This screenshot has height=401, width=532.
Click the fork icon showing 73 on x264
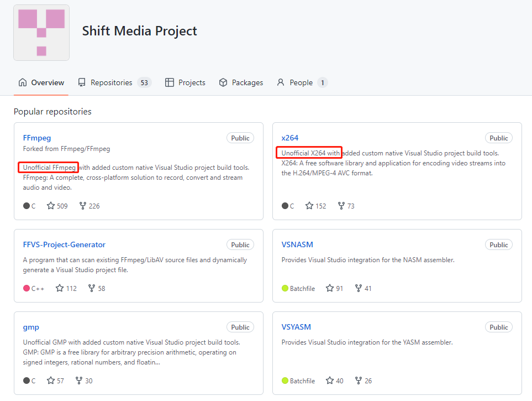tap(341, 206)
